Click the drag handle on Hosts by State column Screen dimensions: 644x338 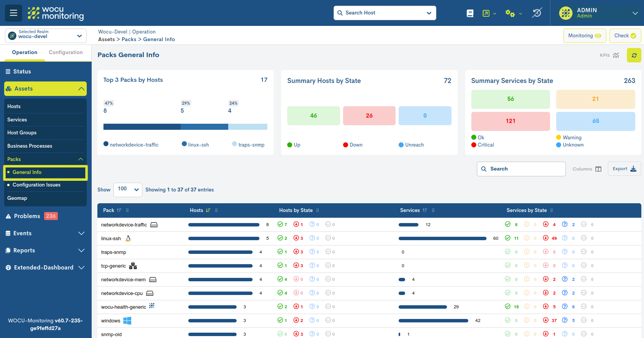[318, 210]
